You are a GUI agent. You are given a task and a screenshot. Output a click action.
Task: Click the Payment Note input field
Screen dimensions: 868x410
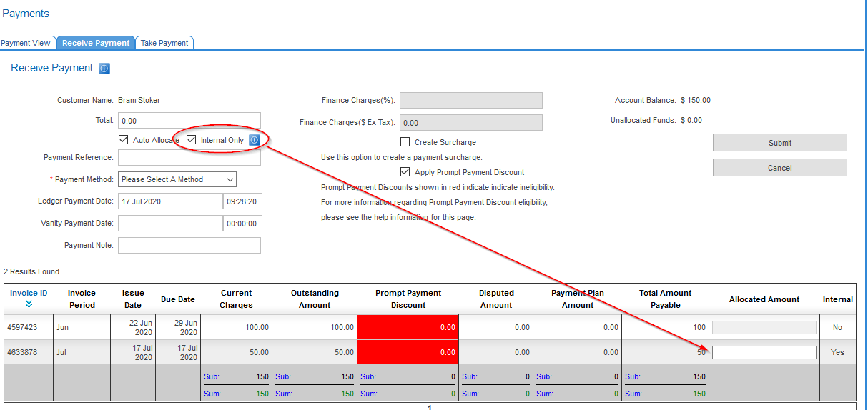click(x=189, y=246)
